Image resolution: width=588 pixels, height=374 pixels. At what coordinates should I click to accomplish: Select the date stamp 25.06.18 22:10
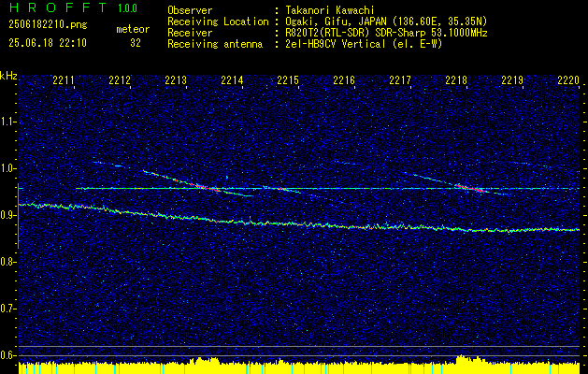48,43
